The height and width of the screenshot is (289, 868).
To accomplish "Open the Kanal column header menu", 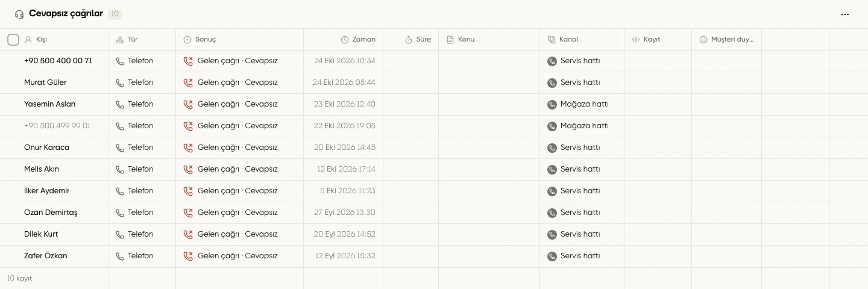I will [569, 40].
